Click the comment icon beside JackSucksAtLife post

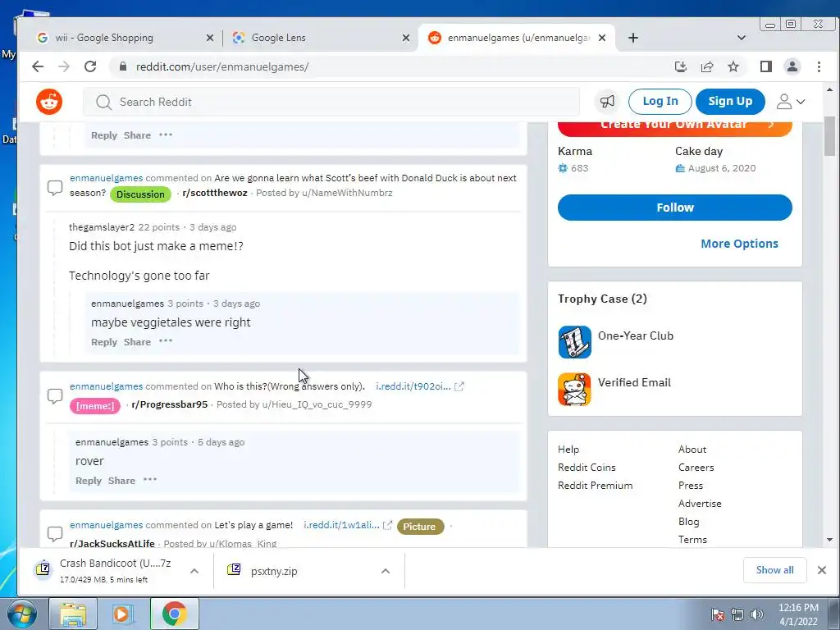pyautogui.click(x=55, y=534)
